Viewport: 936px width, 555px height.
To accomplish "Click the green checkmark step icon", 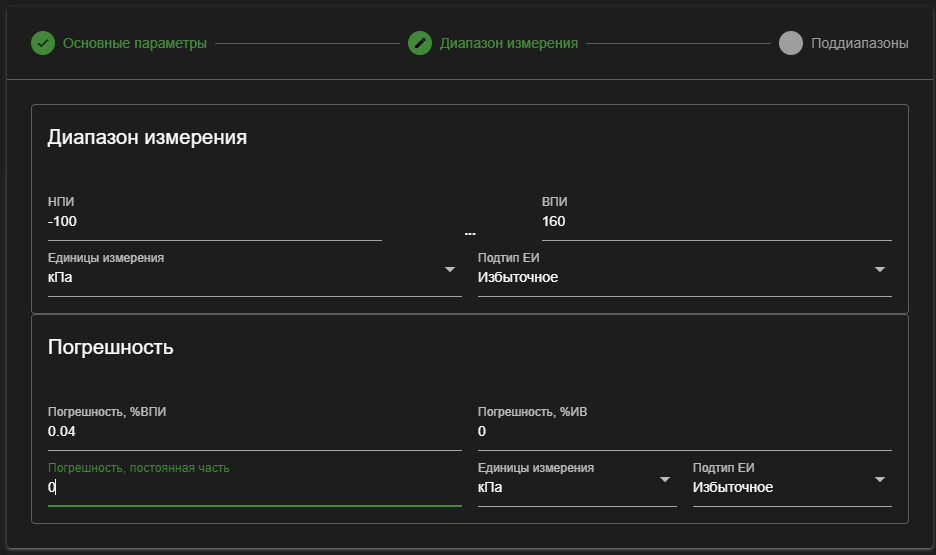I will click(43, 43).
